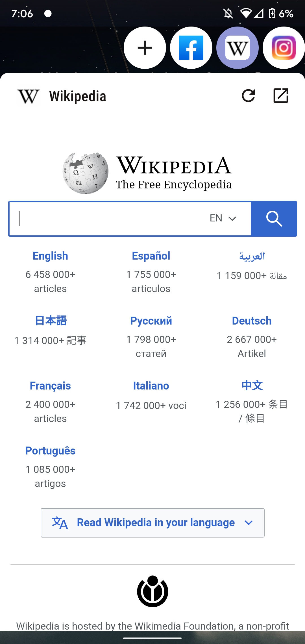The height and width of the screenshot is (644, 305).
Task: Select the Français Wikipedia link
Action: tap(50, 386)
